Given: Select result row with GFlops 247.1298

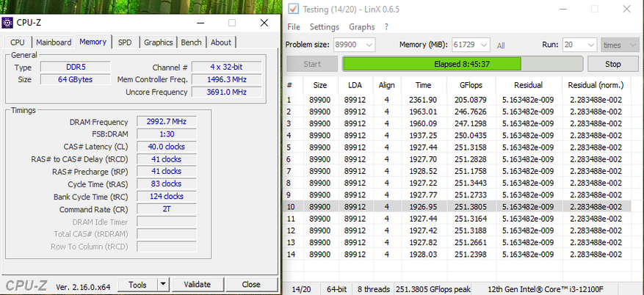Looking at the screenshot, I should (x=457, y=123).
